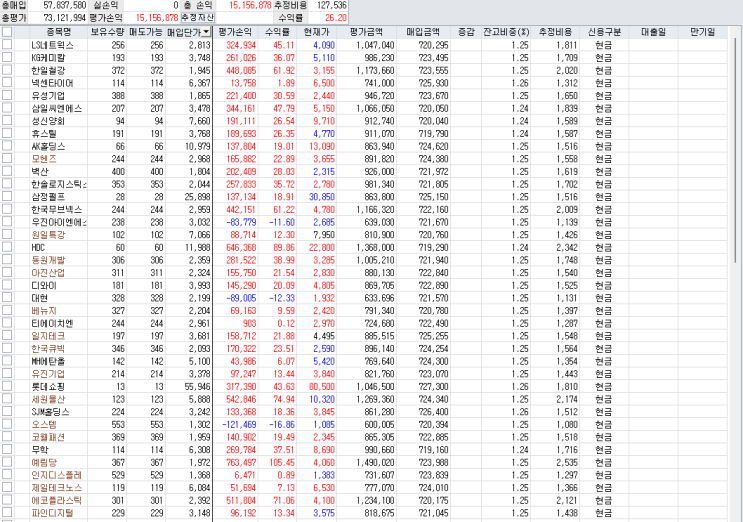Select the 벽산 stock name

click(x=40, y=171)
